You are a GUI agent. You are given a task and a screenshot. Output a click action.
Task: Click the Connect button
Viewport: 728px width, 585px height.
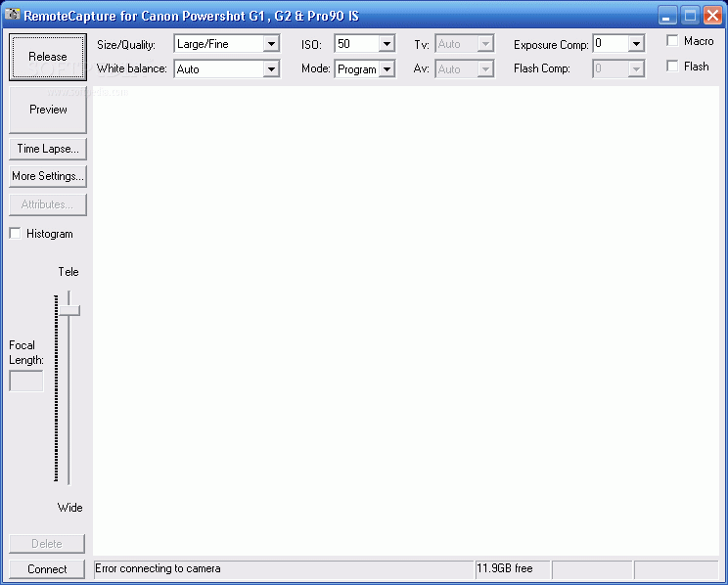(47, 569)
